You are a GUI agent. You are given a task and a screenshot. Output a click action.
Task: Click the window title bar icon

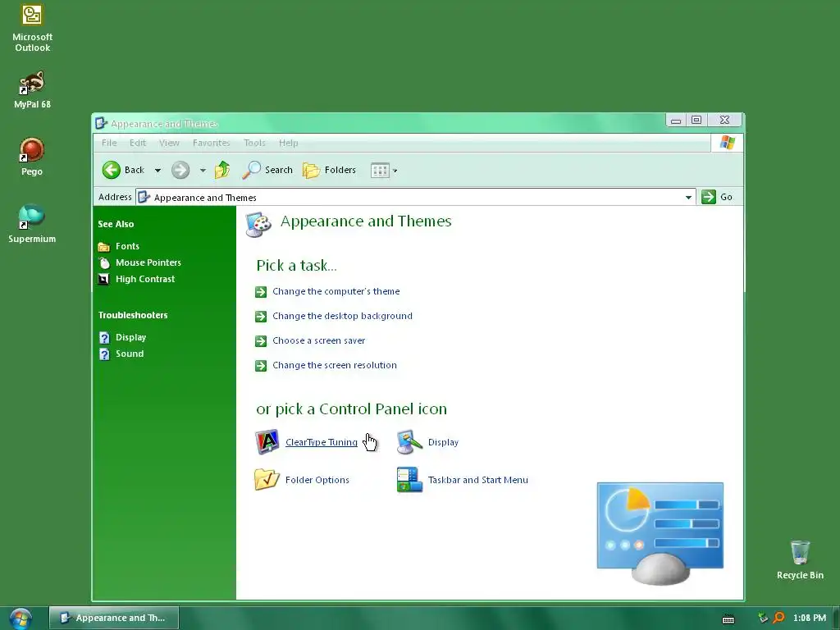pyautogui.click(x=101, y=124)
